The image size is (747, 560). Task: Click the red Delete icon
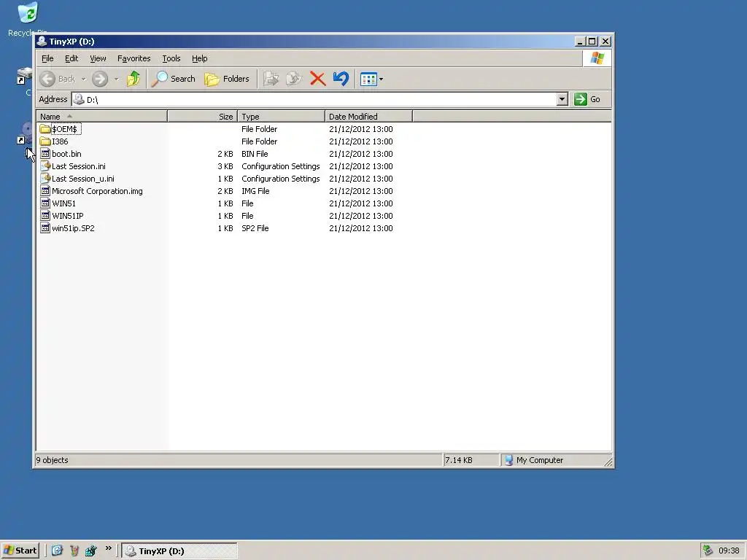318,79
